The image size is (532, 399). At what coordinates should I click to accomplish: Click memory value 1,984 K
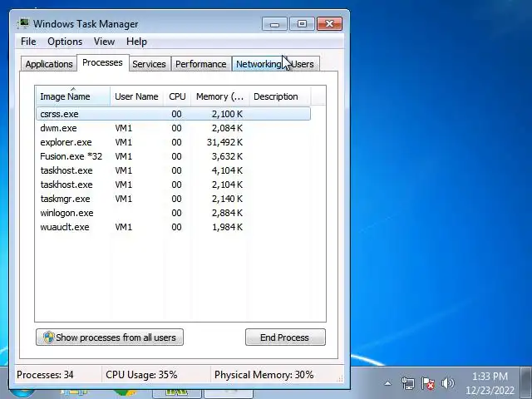(227, 227)
